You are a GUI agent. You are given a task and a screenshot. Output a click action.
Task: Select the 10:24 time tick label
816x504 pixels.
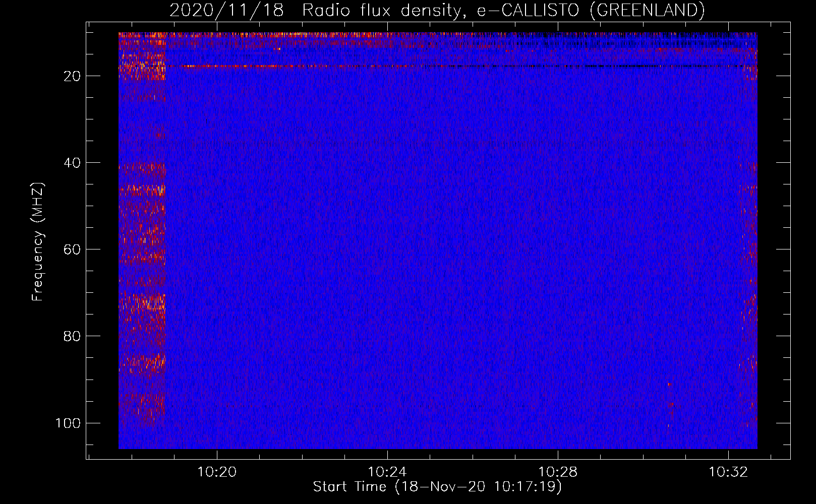pos(387,472)
